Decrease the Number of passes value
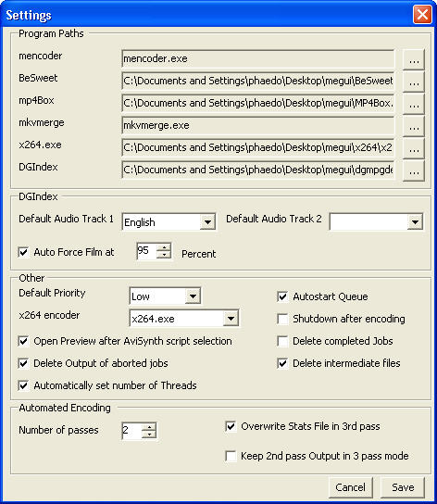This screenshot has width=437, height=504. (x=149, y=435)
